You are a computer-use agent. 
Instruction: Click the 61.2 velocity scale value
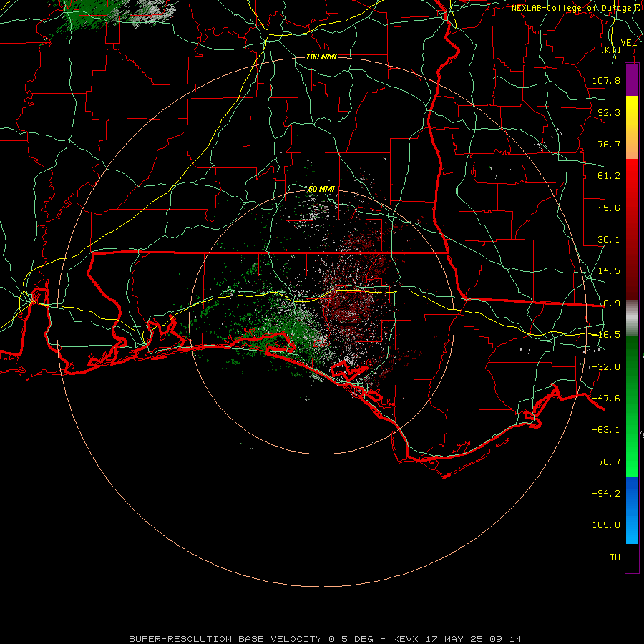[x=609, y=176]
